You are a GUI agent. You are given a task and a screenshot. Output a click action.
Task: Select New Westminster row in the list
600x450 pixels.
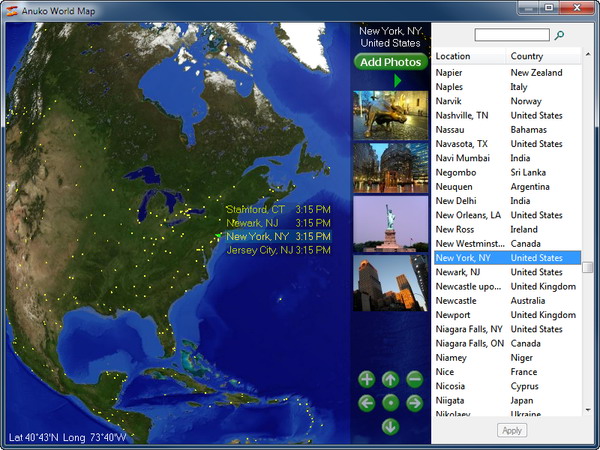[507, 244]
